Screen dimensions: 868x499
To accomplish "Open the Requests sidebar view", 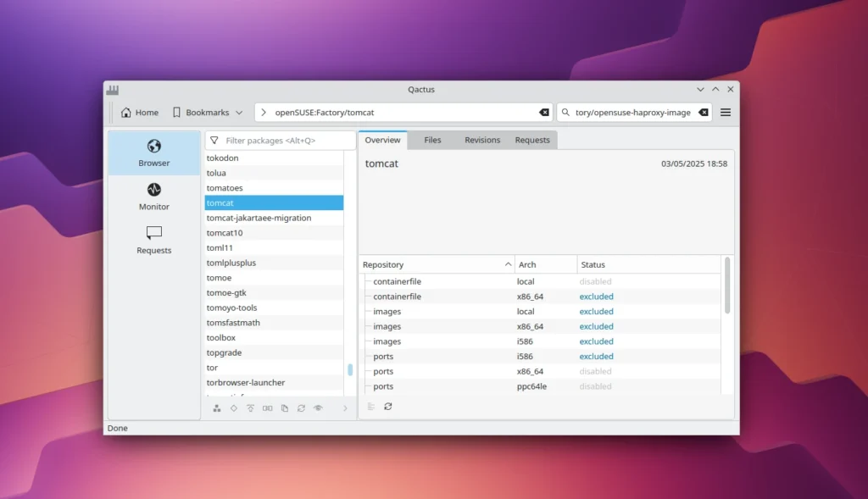I will [x=154, y=240].
